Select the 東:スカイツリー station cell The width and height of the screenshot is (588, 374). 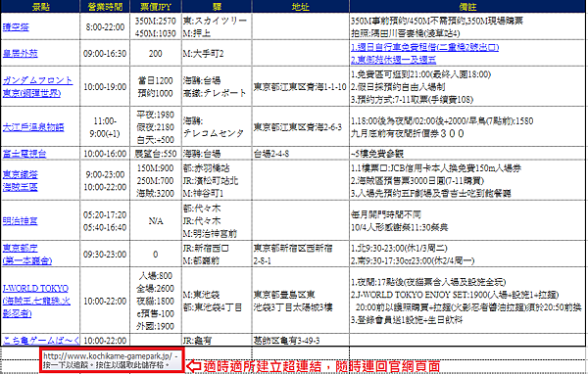(217, 26)
